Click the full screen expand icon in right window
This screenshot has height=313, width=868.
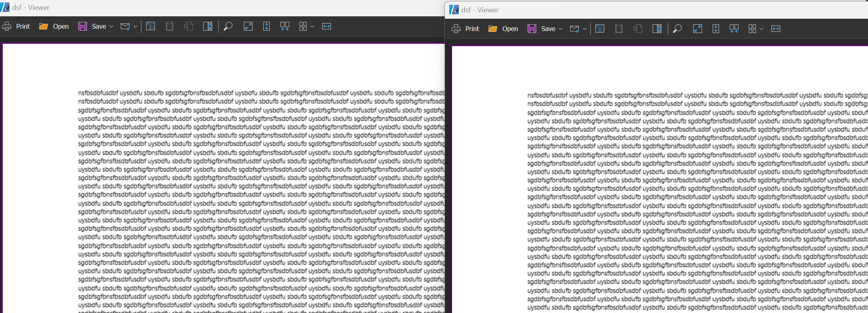pyautogui.click(x=698, y=29)
